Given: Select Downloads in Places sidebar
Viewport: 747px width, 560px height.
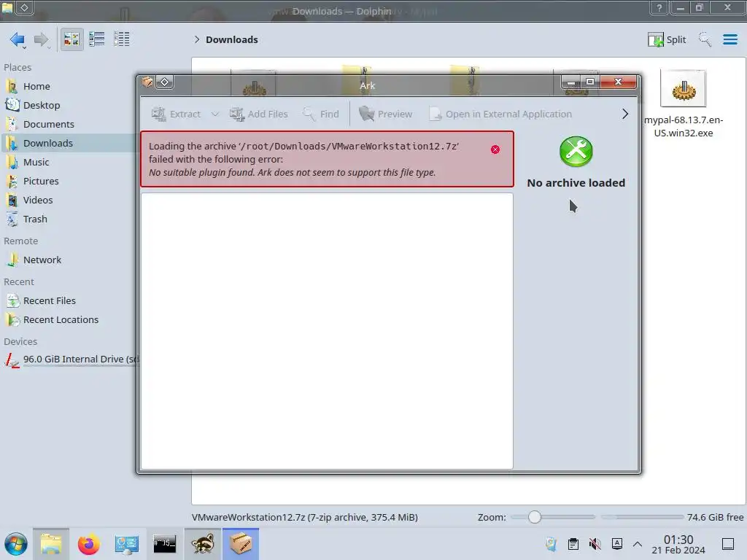Looking at the screenshot, I should coord(69,144).
